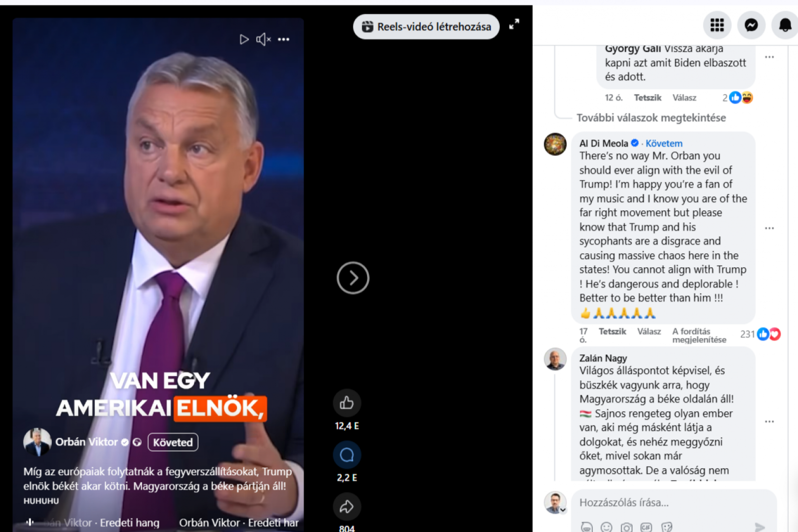798x532 pixels.
Task: Open reel options three-dot menu
Action: click(284, 39)
